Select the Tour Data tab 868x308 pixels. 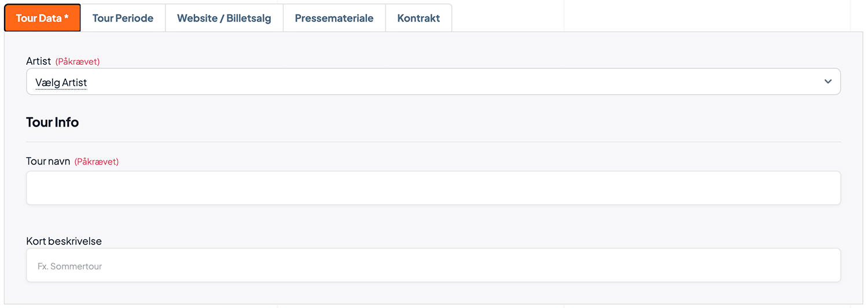pos(42,18)
